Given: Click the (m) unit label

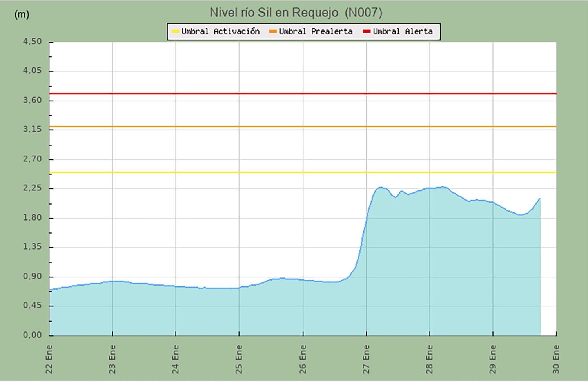Looking at the screenshot, I should [x=22, y=14].
